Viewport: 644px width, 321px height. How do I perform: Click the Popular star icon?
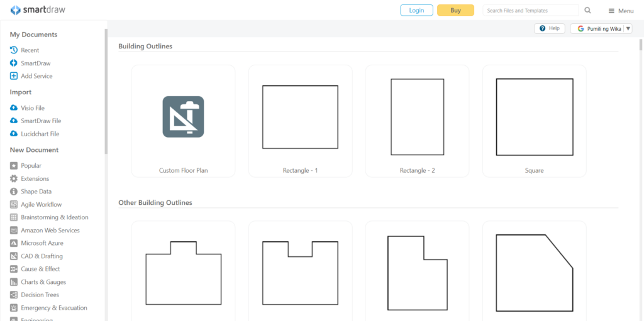14,166
